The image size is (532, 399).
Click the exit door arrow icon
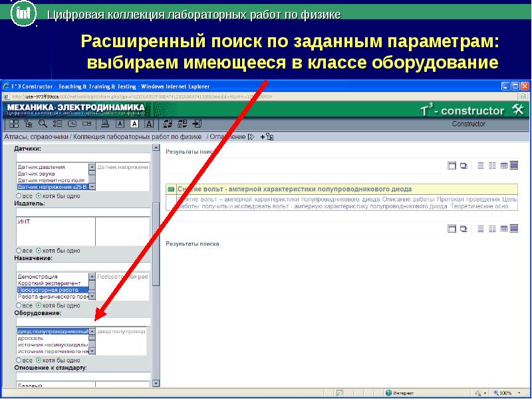point(198,124)
